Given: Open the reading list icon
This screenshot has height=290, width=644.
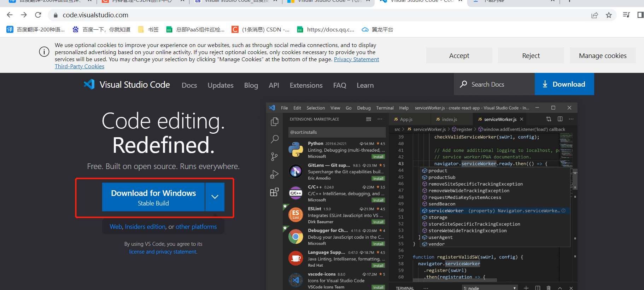Looking at the screenshot, I should click(626, 15).
